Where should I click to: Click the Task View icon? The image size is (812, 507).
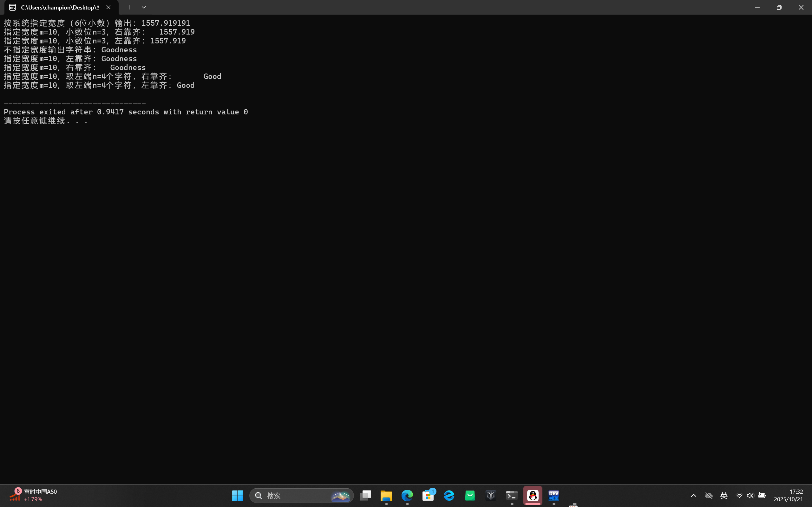tap(365, 495)
